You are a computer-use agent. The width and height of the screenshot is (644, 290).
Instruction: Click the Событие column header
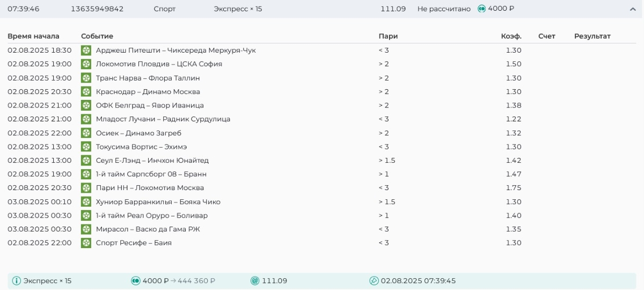pyautogui.click(x=97, y=36)
